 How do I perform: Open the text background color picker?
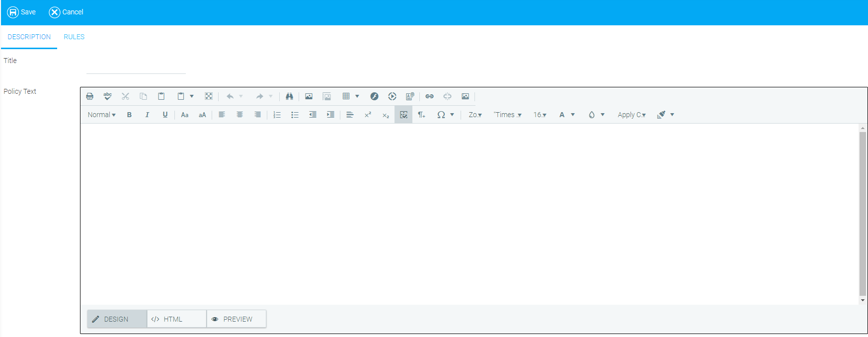click(x=596, y=115)
